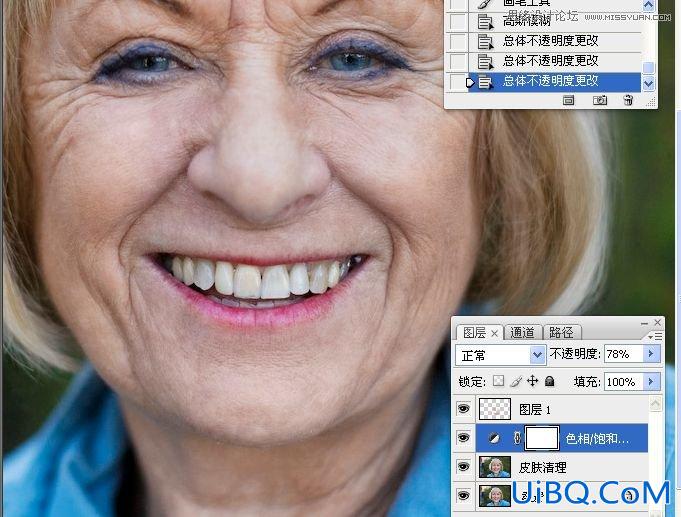Toggle visibility of the bottom layer
Screen dimensions: 681x517
463,495
